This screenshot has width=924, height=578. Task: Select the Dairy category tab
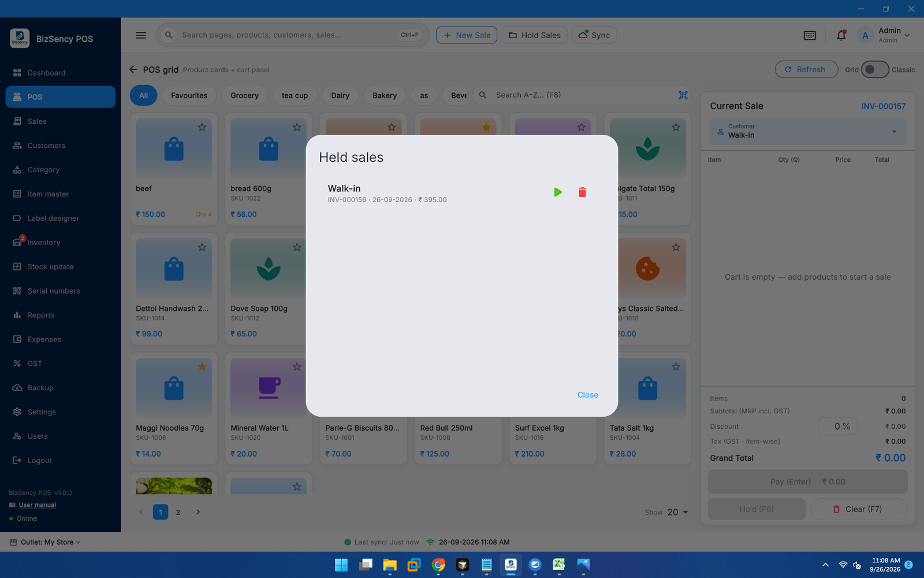tap(340, 95)
